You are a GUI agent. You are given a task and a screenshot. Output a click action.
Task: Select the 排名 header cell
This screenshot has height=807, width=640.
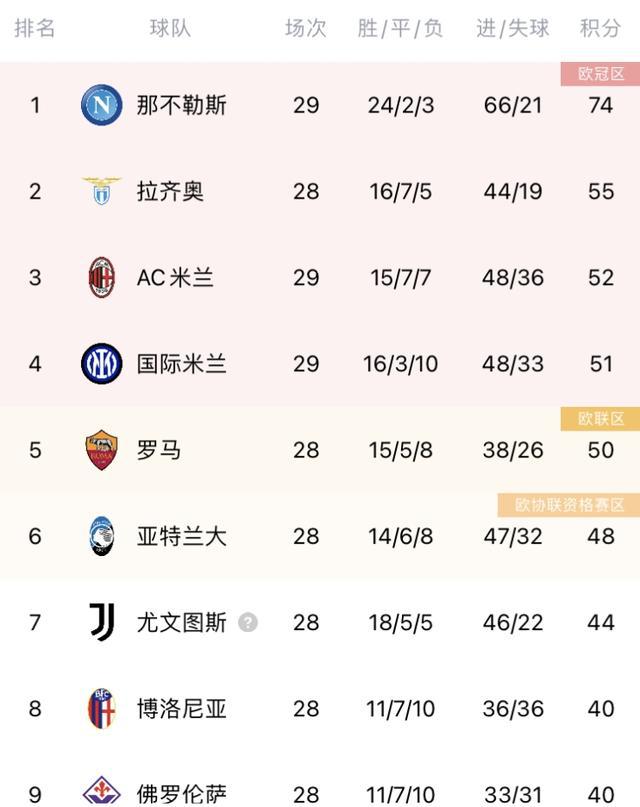point(32,30)
